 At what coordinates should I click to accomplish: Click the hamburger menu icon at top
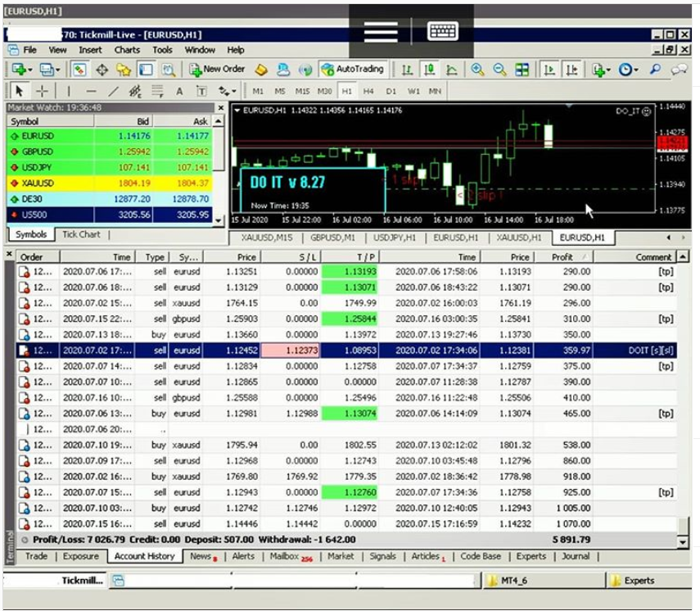[x=381, y=32]
